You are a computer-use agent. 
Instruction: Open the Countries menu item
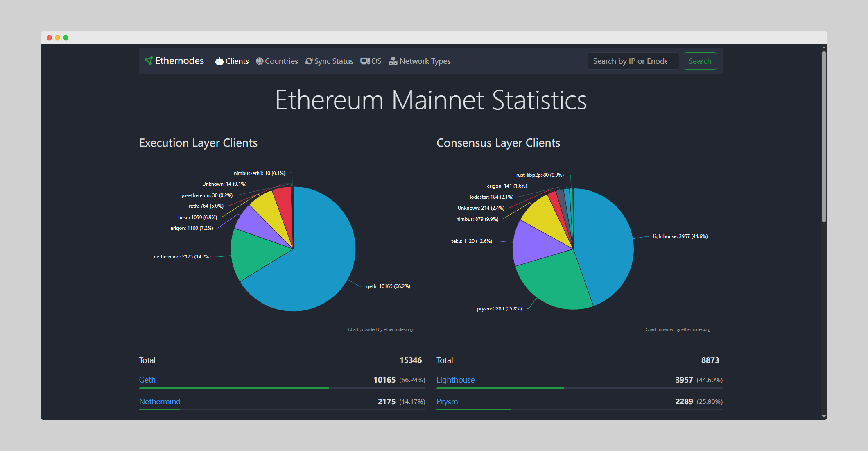click(x=277, y=61)
